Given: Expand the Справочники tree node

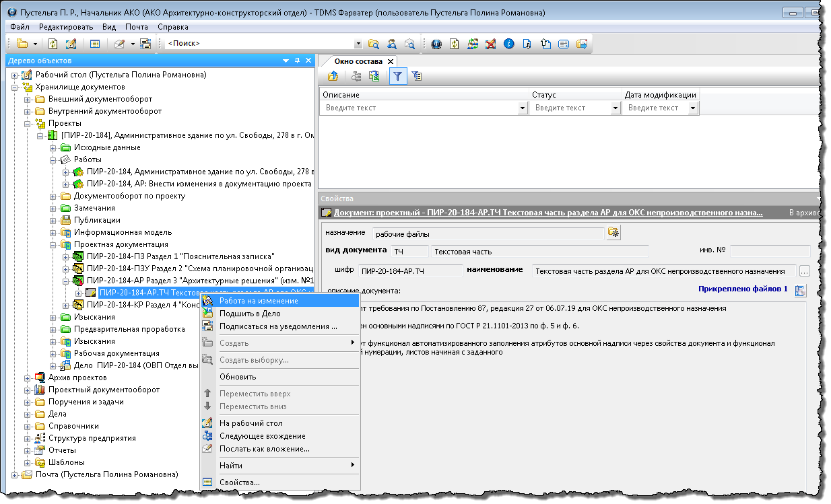Looking at the screenshot, I should (28, 426).
